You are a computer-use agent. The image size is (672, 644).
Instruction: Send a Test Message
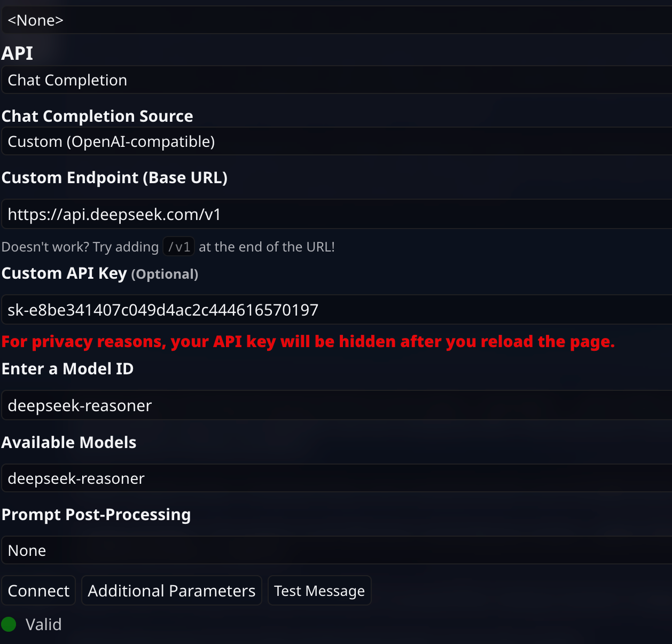click(x=319, y=591)
